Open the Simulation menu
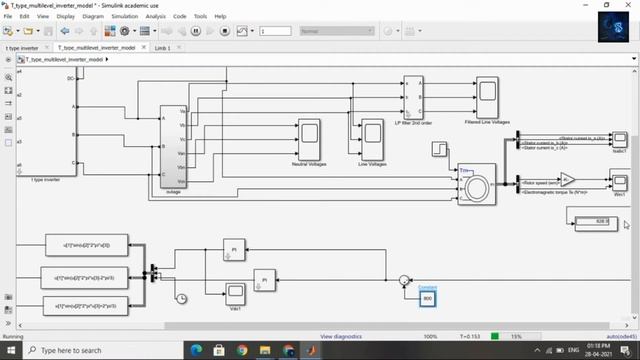This screenshot has width=640, height=360. tap(124, 16)
